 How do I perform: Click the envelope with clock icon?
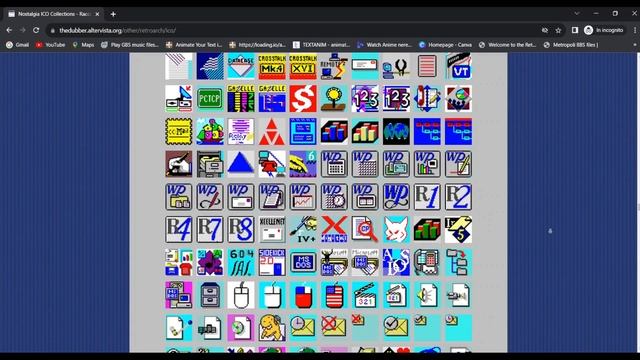pos(303,327)
